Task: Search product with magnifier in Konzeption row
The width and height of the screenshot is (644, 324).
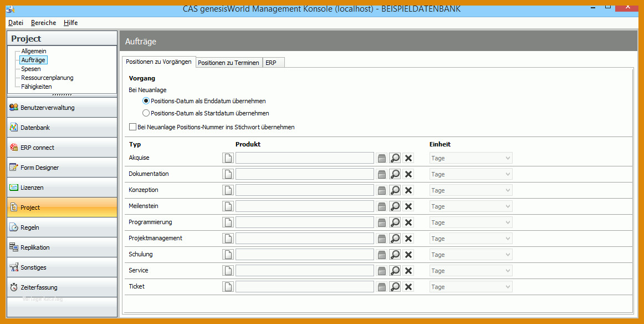Action: (x=395, y=190)
